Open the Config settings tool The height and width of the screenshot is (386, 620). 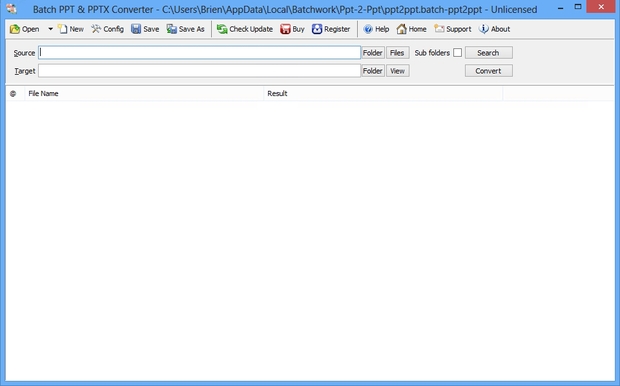tap(108, 29)
